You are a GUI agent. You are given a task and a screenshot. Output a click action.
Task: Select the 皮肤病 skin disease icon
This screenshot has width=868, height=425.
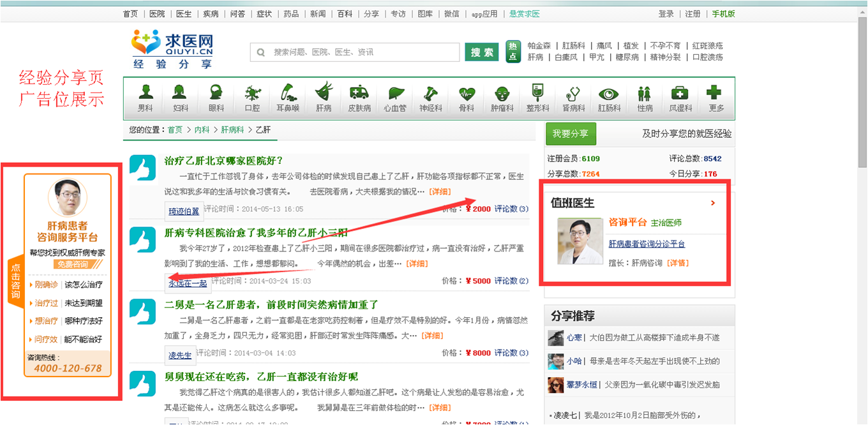coord(359,97)
